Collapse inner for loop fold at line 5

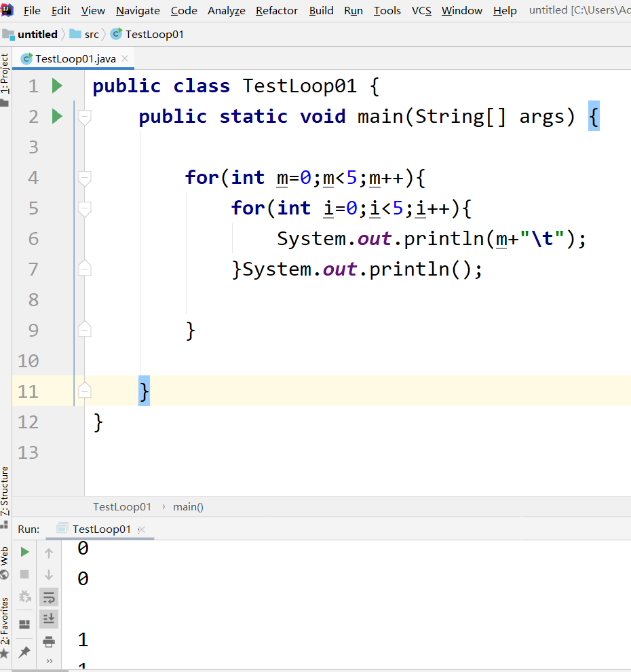tap(84, 208)
